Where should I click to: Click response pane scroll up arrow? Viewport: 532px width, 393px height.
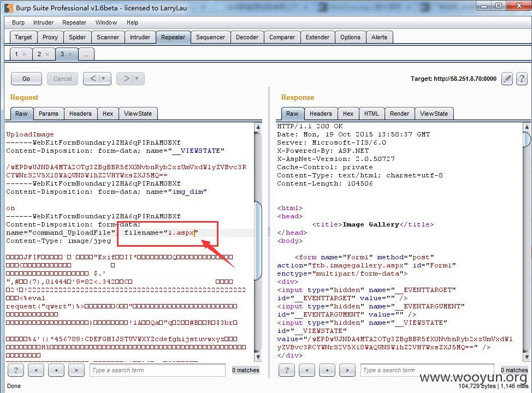[x=527, y=127]
